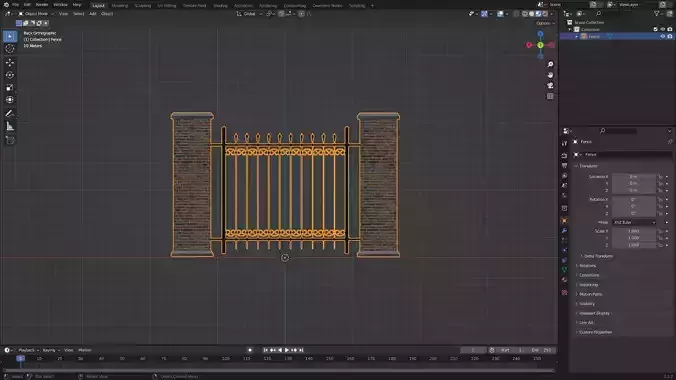The image size is (676, 380).
Task: Open the File menu
Action: (x=16, y=5)
